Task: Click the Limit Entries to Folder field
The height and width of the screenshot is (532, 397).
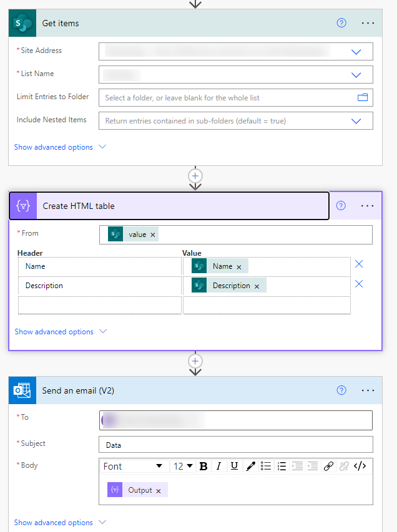Action: (236, 98)
